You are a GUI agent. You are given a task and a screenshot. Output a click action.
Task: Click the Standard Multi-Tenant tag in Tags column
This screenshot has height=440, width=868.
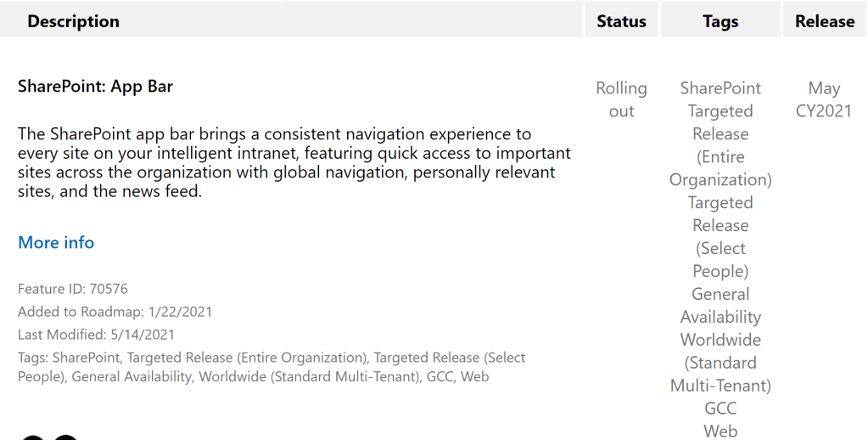pos(720,374)
